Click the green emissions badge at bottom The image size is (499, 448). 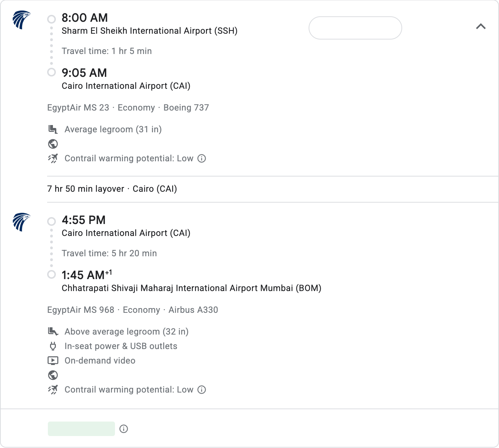coord(81,429)
